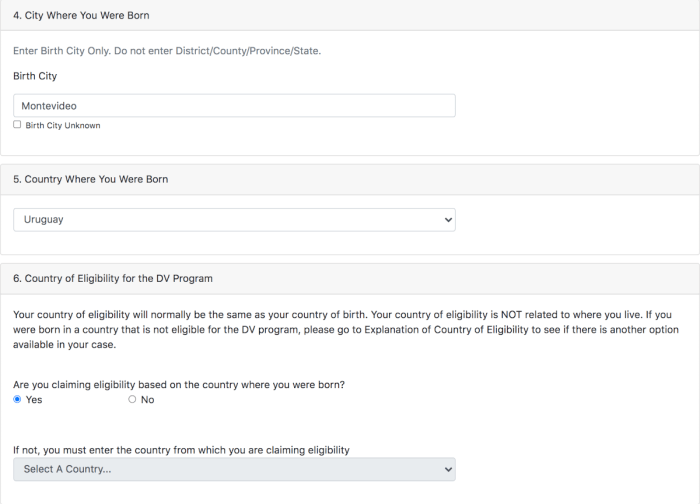Click the chevron arrow on the Uruguay dropdown

pos(448,220)
